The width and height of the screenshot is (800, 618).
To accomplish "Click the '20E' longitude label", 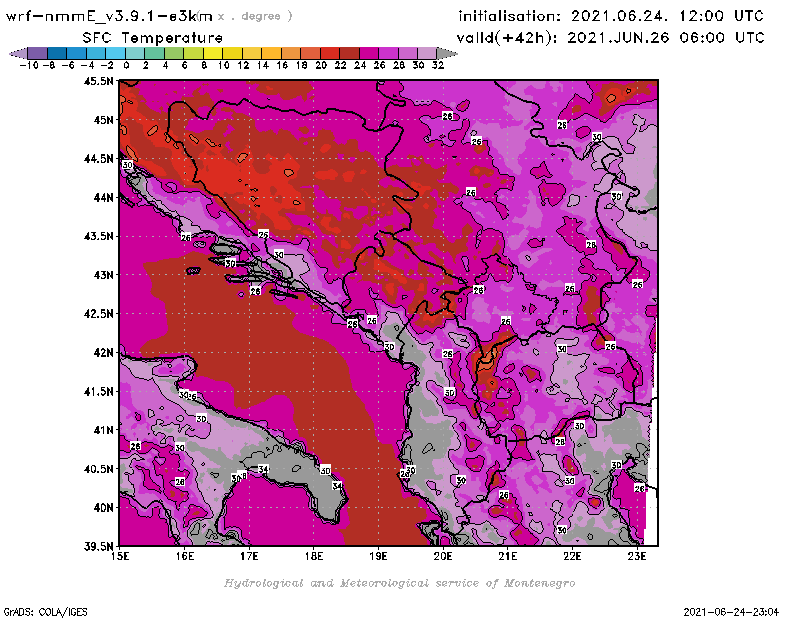I will tap(443, 556).
